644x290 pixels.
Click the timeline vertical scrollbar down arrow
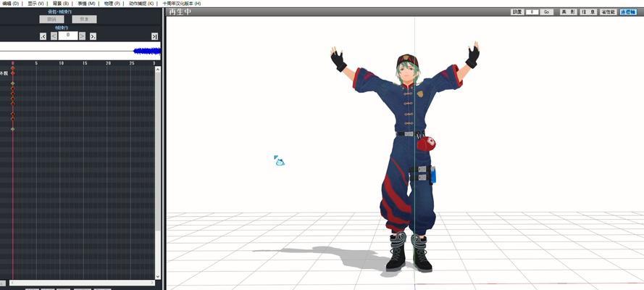pos(158,276)
